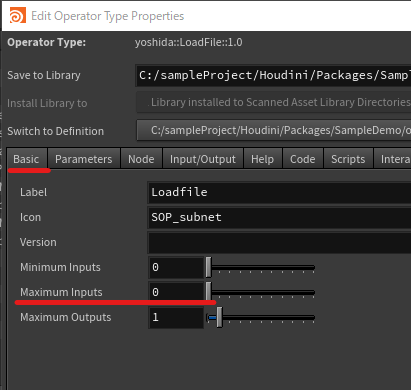
Task: Click the Minimum Inputs number field
Action: click(176, 267)
